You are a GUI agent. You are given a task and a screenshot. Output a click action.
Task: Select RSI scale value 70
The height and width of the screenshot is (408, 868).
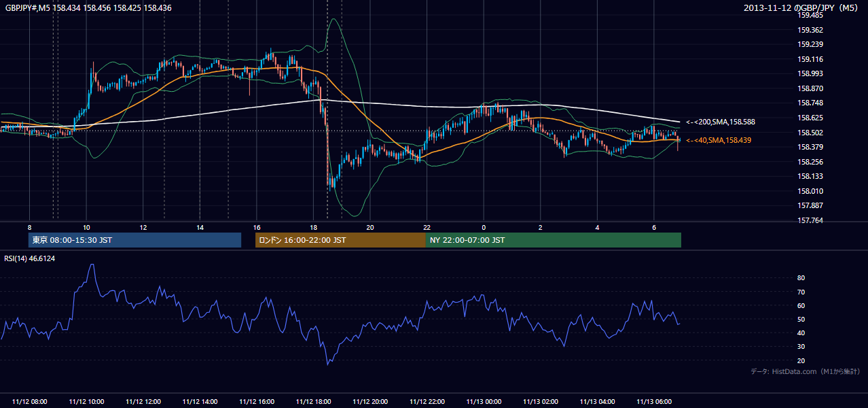[x=801, y=292]
